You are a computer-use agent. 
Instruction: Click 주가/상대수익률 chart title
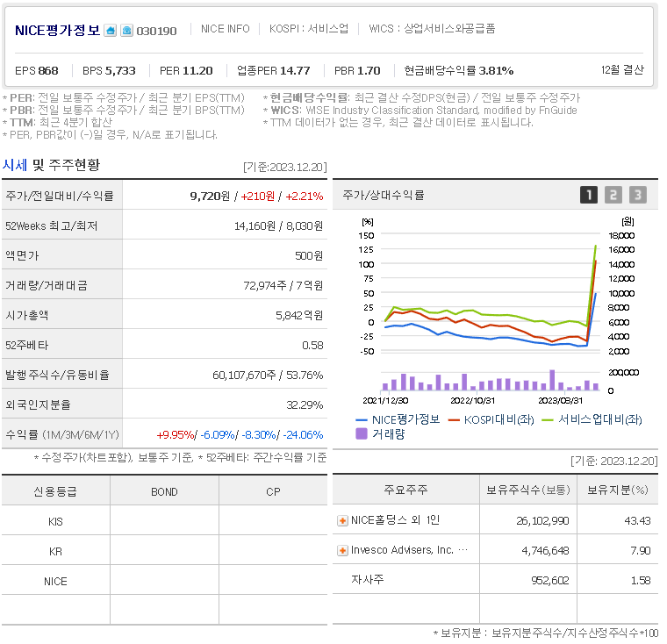[384, 195]
